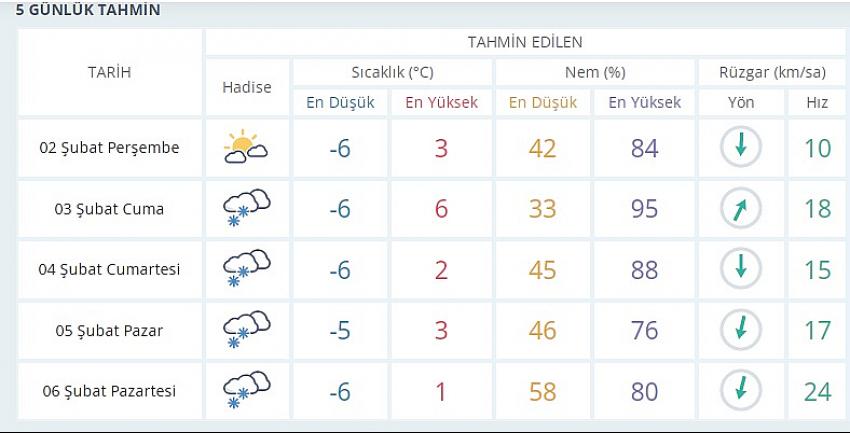850x433 pixels.
Task: Click the snow icon for 05 Şubat Pazar
Action: pyautogui.click(x=247, y=329)
